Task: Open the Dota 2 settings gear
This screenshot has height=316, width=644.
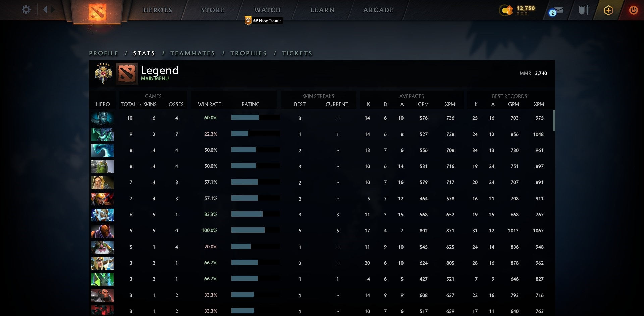Action: 25,10
